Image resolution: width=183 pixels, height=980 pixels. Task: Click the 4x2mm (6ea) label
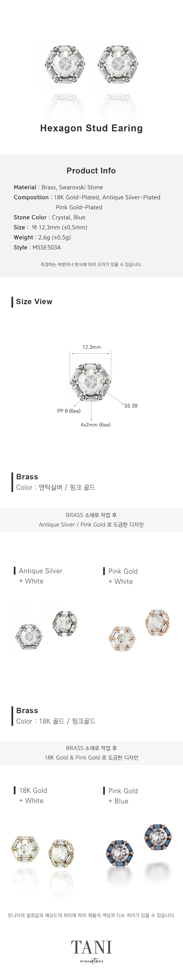point(95,425)
